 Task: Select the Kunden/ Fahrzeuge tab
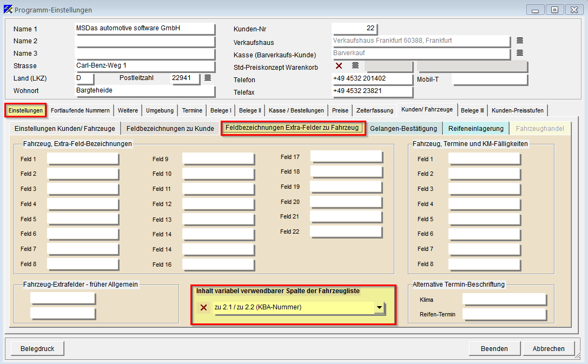pos(427,109)
